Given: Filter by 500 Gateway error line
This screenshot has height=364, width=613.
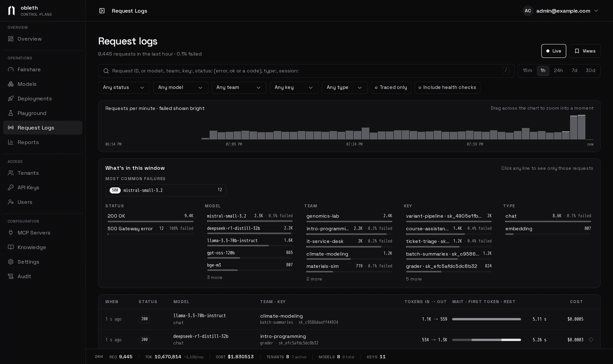Looking at the screenshot, I should (150, 230).
